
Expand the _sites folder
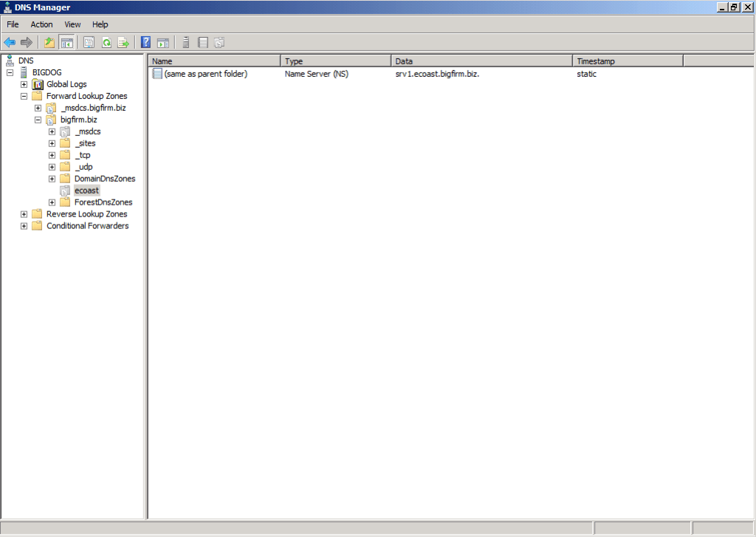pos(52,143)
